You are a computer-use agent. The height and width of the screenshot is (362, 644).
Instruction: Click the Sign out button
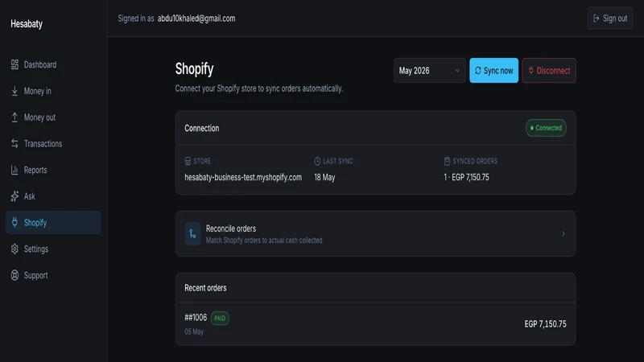(x=610, y=18)
